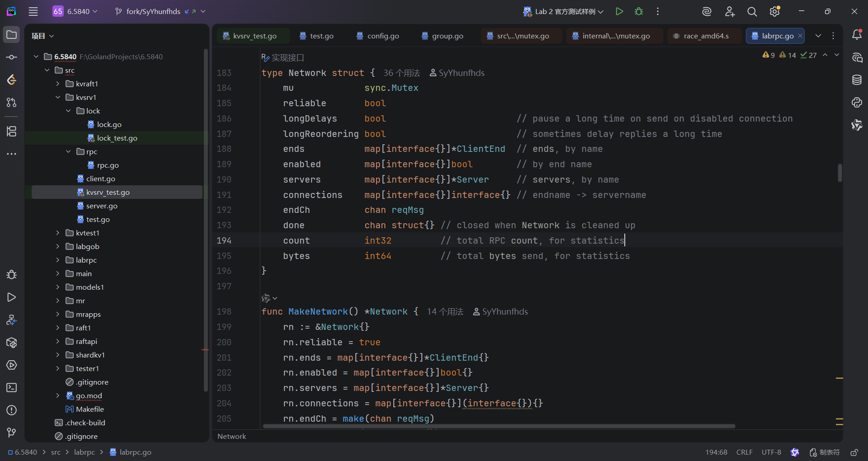Open the Problems tool window
Image resolution: width=868 pixels, height=461 pixels.
pos(12,410)
